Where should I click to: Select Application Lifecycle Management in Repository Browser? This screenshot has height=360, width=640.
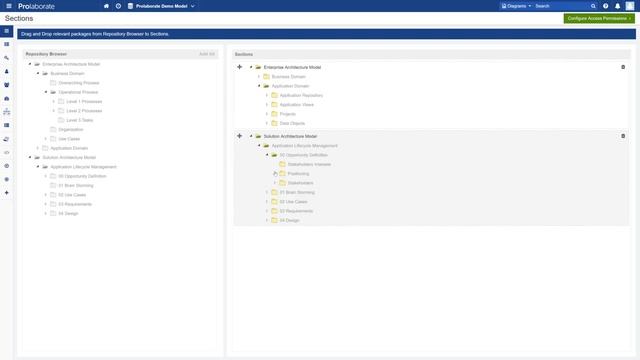coord(84,167)
